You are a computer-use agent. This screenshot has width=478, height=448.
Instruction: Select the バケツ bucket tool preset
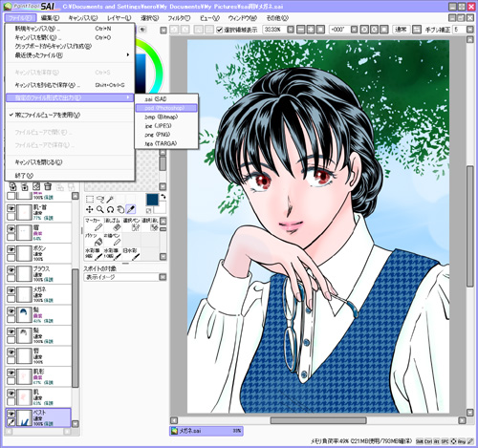click(x=94, y=239)
